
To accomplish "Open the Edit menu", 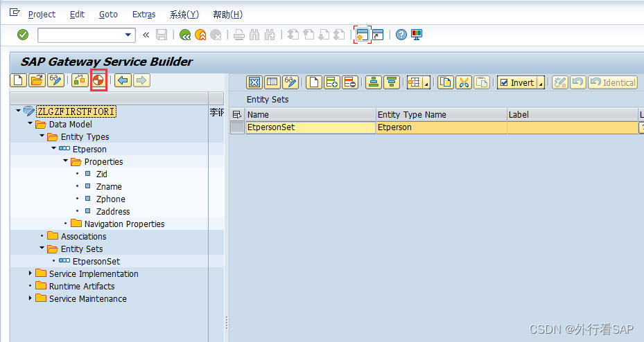I will pos(77,15).
